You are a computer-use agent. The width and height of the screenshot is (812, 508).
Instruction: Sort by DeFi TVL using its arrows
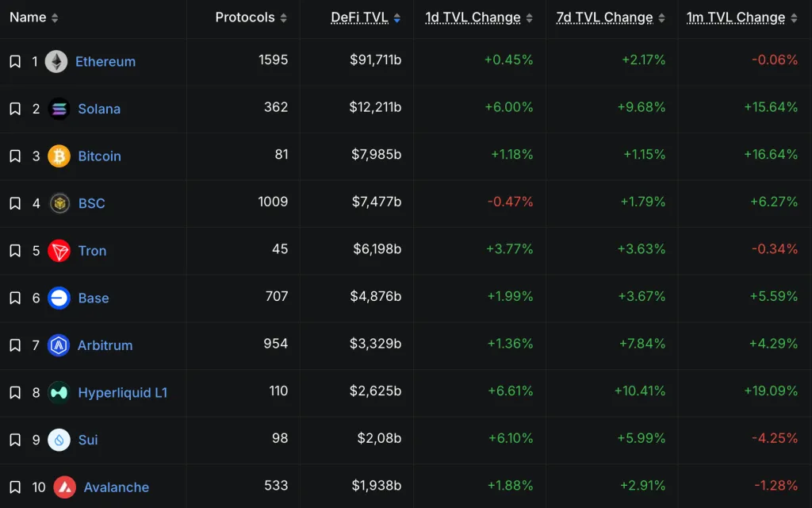396,17
